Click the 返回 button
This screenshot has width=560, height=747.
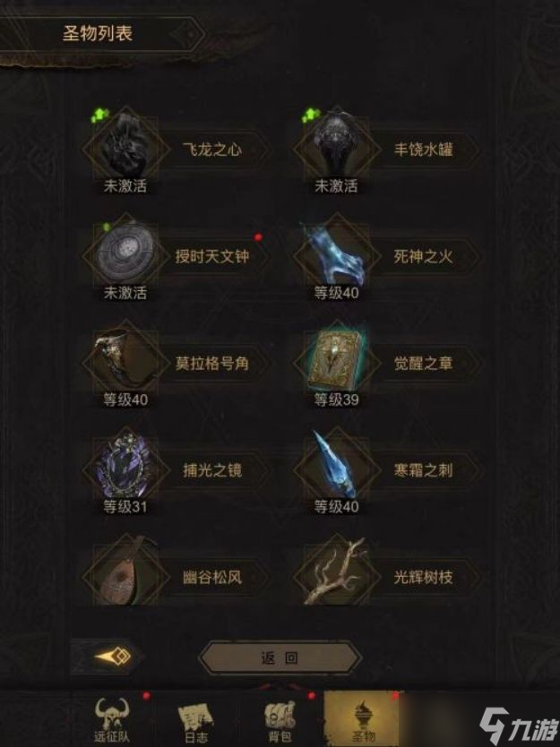280,658
